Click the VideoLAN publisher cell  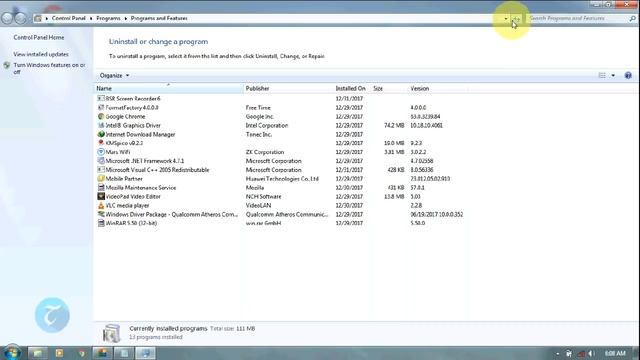[258, 205]
